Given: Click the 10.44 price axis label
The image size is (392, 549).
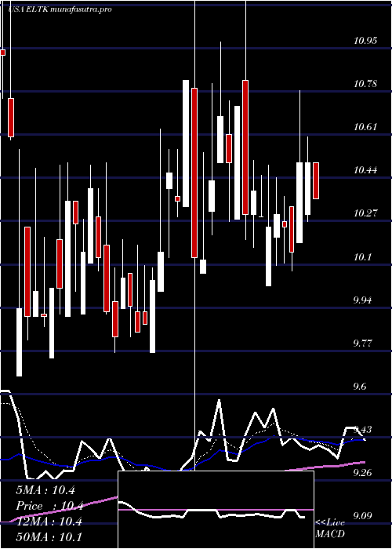Looking at the screenshot, I should (365, 170).
